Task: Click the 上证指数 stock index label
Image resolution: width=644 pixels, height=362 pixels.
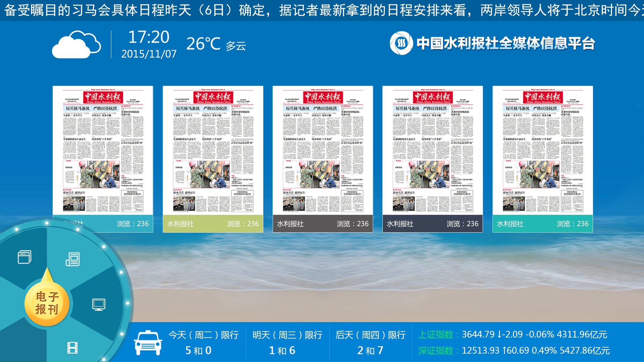Action: tap(436, 335)
